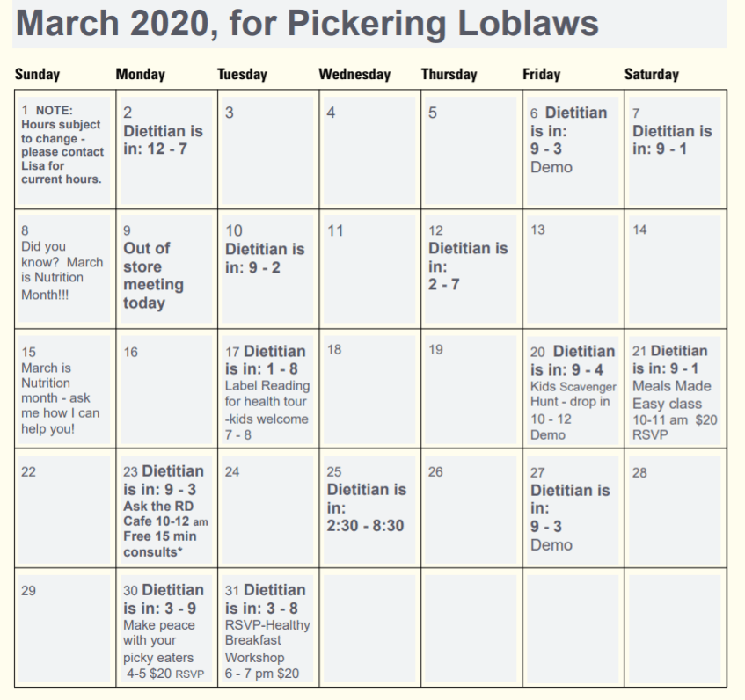Screen dimensions: 745x700
Task: Select the Wednesday column header
Action: pos(354,75)
